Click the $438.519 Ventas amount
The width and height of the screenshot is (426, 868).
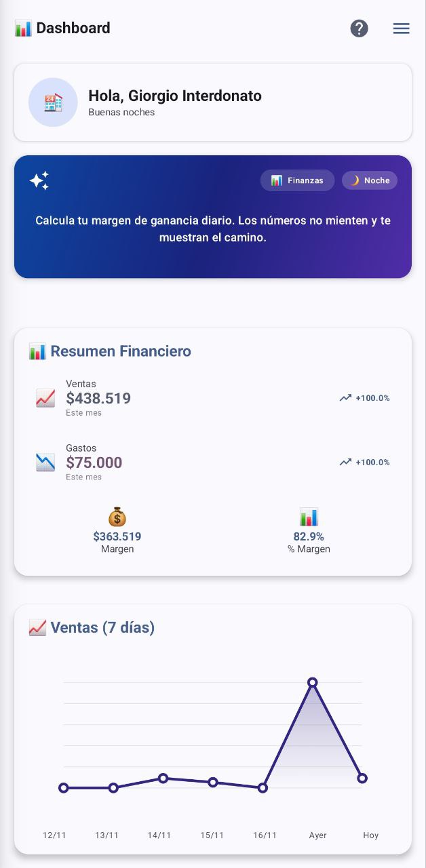click(x=98, y=398)
